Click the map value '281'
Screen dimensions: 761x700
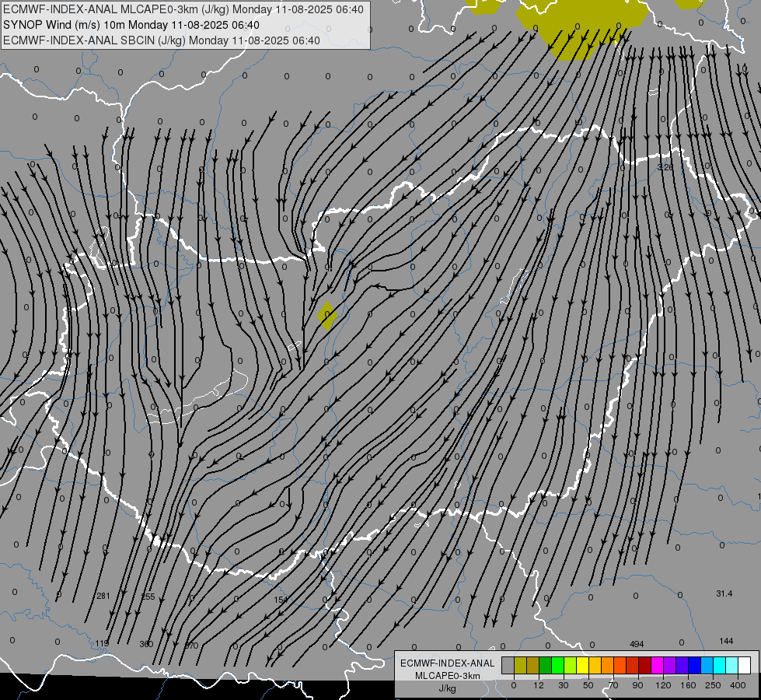pyautogui.click(x=103, y=596)
